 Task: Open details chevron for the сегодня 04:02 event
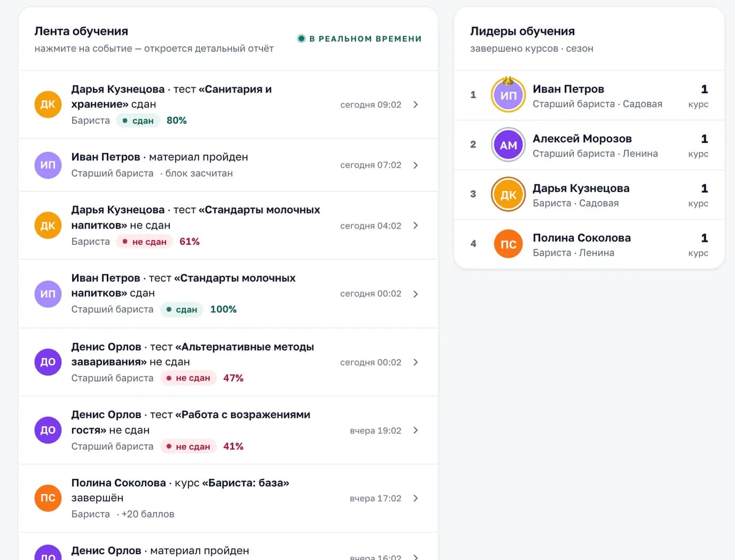[416, 225]
